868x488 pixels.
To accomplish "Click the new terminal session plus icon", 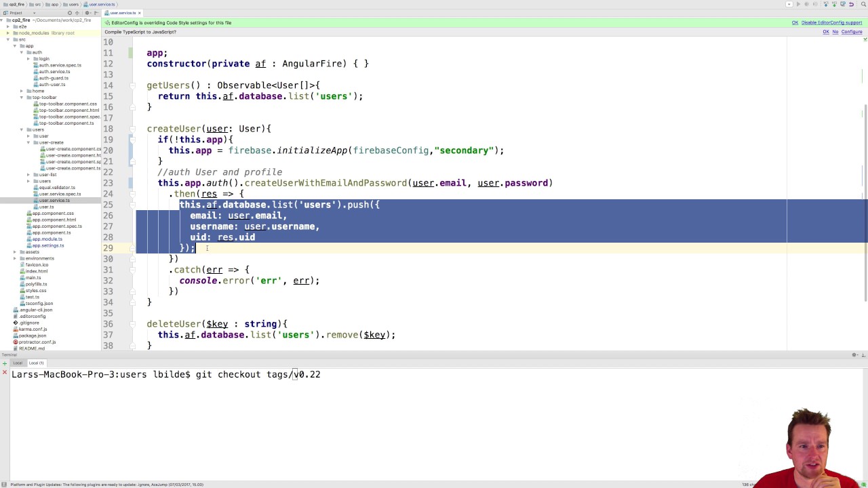I will click(5, 363).
